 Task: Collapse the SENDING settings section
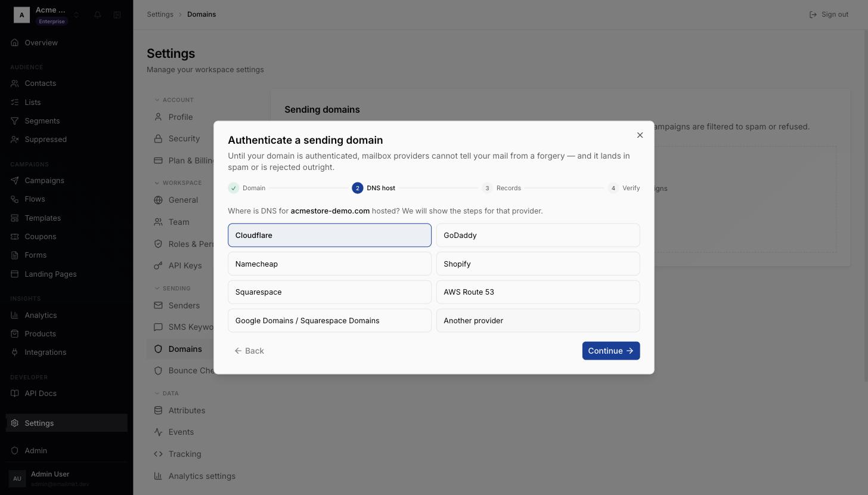(x=172, y=289)
